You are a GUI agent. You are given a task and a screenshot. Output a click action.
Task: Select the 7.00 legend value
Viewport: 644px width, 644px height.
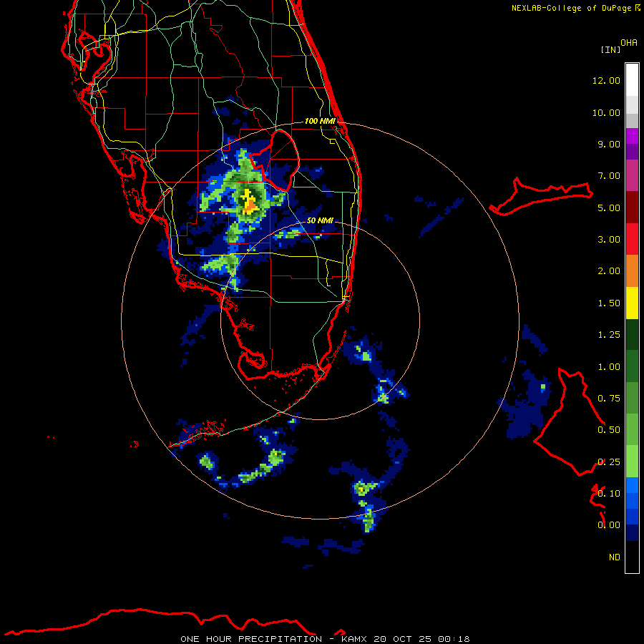[609, 176]
